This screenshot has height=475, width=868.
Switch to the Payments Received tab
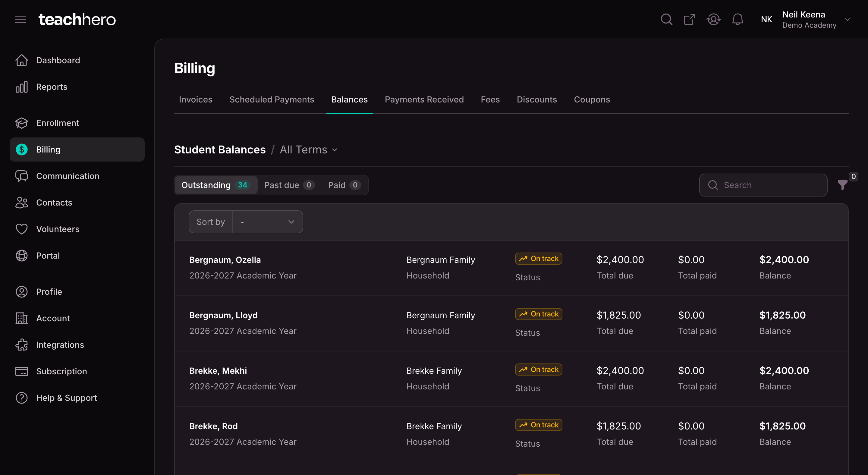pos(424,100)
